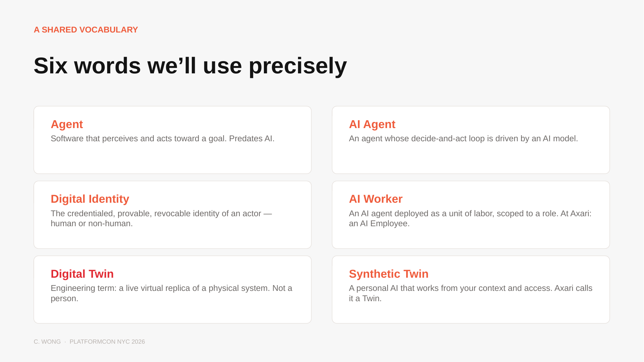Screen dimensions: 644x362
Task: Select the 'Six words we'll use precisely' title
Action: coord(190,66)
